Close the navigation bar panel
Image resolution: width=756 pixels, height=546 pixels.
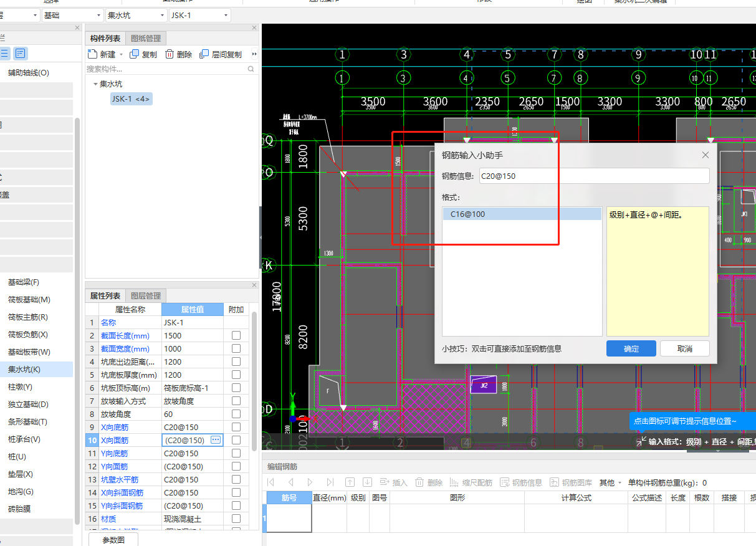point(77,27)
